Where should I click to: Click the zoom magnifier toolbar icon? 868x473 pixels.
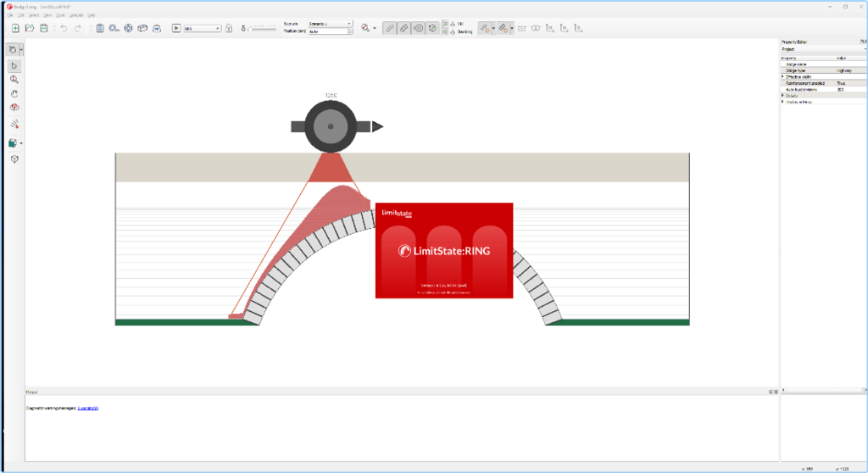click(x=364, y=28)
